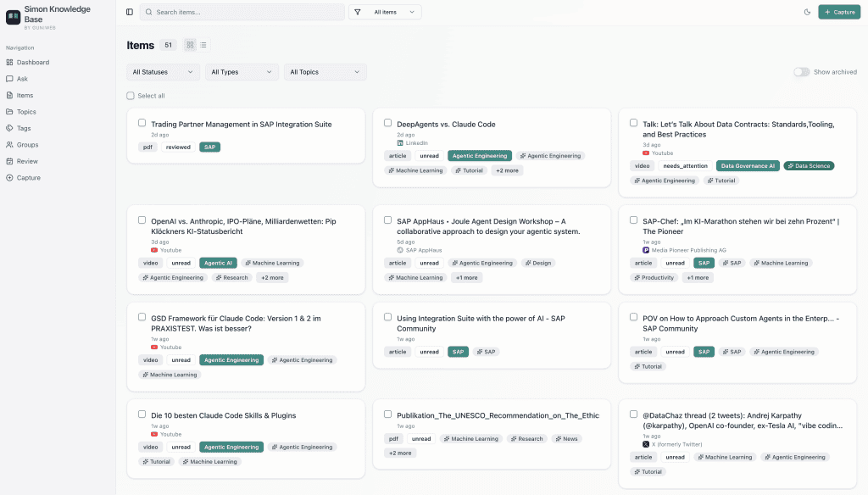Switch to grid view icon
This screenshot has width=868, height=495.
(x=190, y=45)
